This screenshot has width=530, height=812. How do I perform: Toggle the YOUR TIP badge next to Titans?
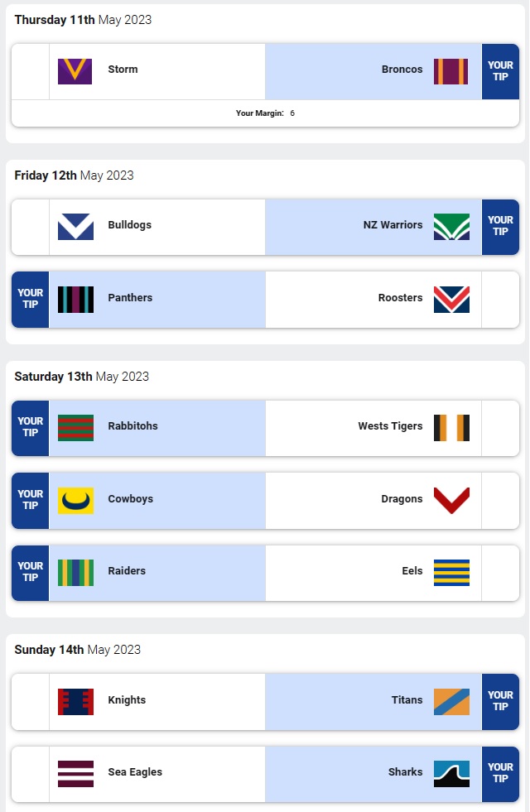click(x=500, y=702)
